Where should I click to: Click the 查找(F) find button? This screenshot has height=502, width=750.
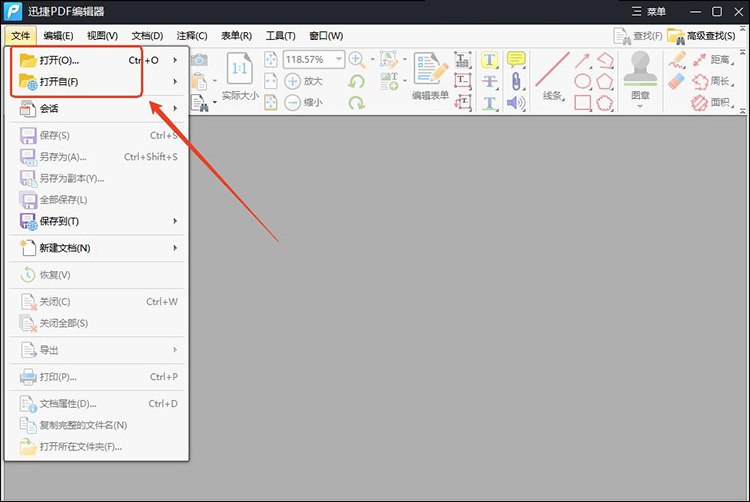click(x=638, y=36)
